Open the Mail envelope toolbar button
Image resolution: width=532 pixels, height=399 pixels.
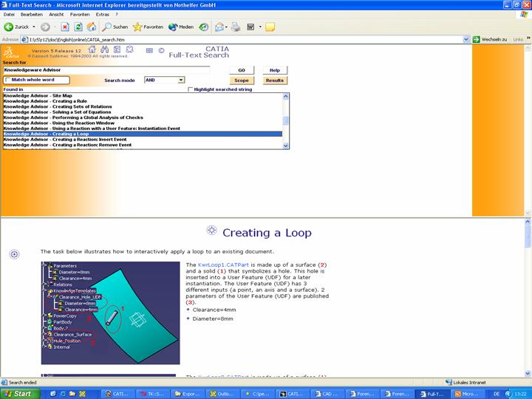(x=219, y=27)
